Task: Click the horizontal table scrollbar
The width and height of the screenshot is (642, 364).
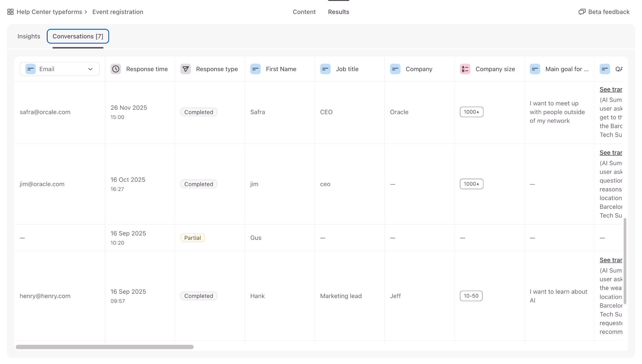Action: click(x=105, y=347)
